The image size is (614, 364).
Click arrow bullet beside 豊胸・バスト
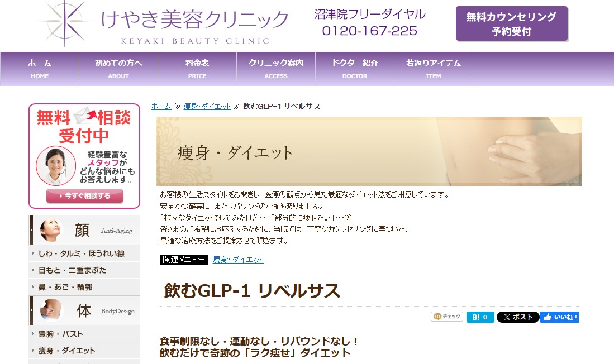(33, 334)
